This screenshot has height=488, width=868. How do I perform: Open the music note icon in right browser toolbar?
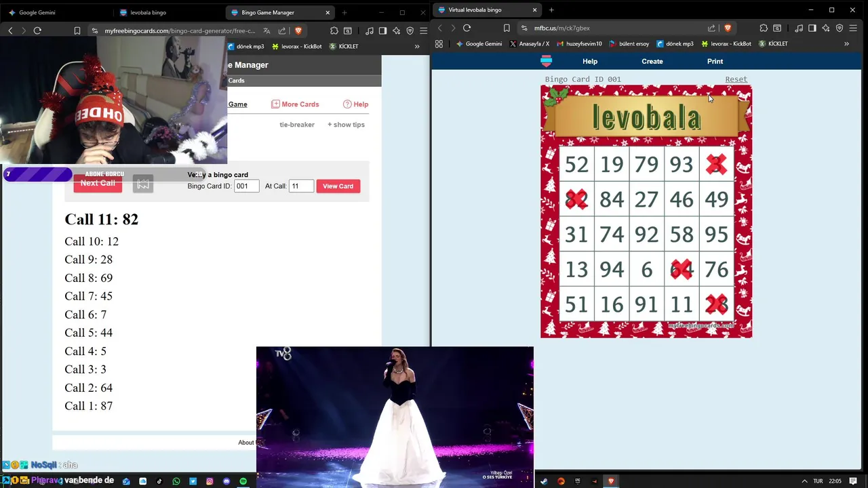[799, 28]
